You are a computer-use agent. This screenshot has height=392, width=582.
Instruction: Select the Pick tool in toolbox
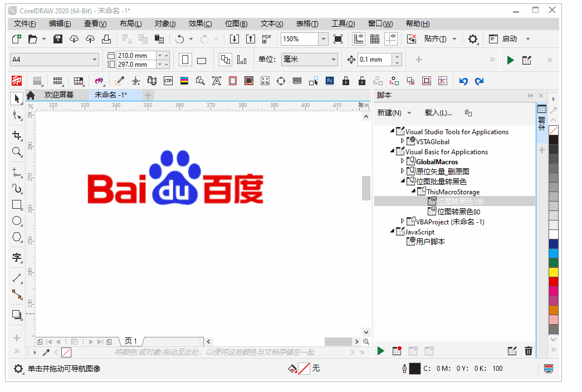tap(17, 99)
